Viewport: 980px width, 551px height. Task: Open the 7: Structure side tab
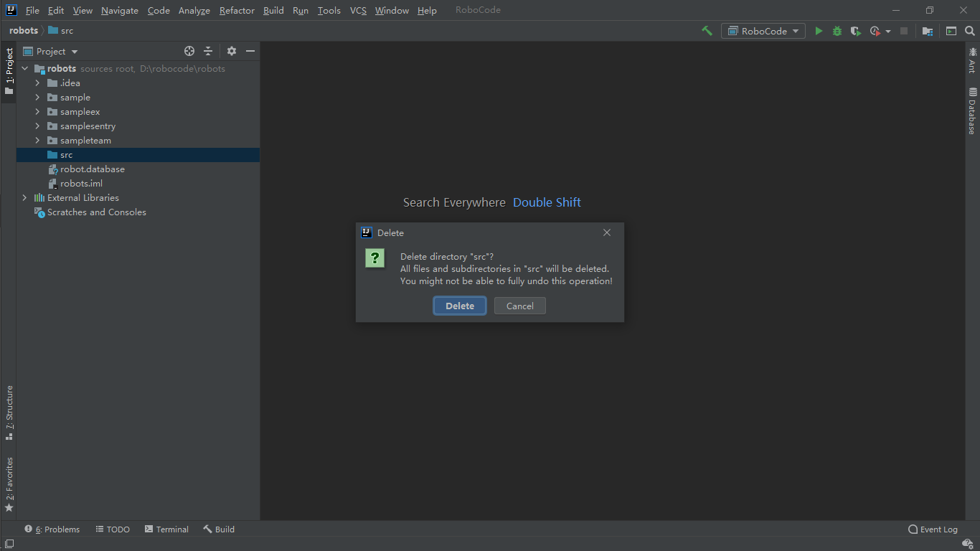click(9, 413)
